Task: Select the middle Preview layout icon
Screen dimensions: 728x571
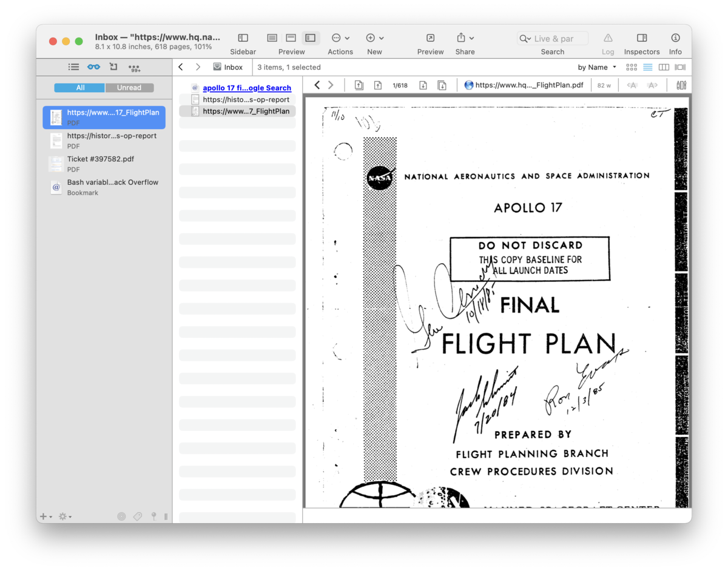Action: tap(291, 38)
